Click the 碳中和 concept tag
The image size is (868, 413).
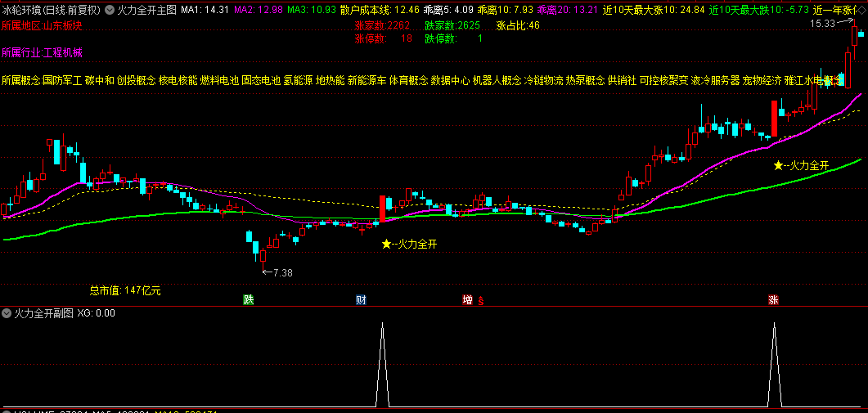(x=100, y=80)
